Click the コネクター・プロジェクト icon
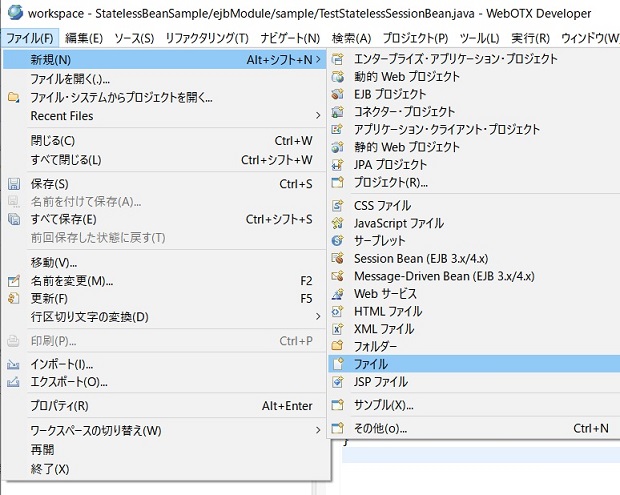 [x=337, y=112]
